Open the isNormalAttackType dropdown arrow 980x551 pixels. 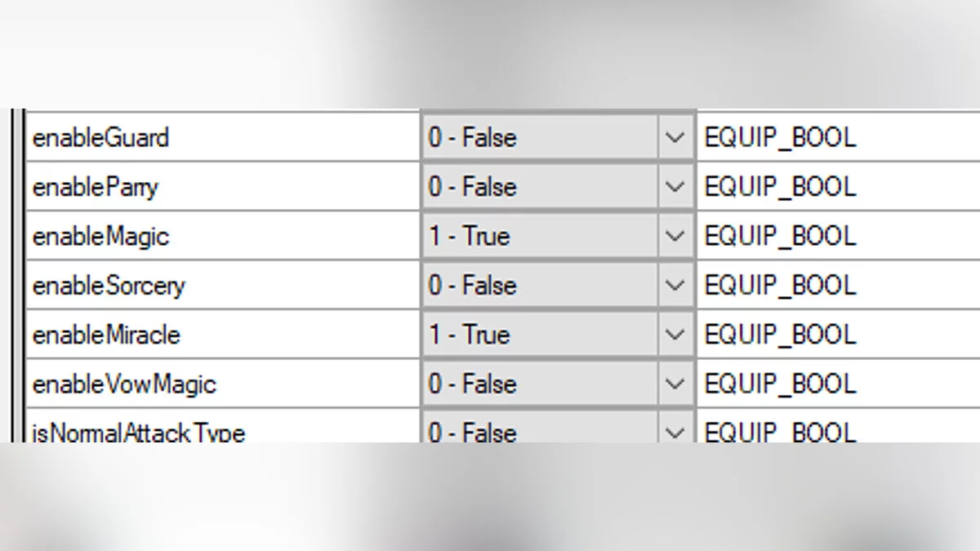[675, 429]
